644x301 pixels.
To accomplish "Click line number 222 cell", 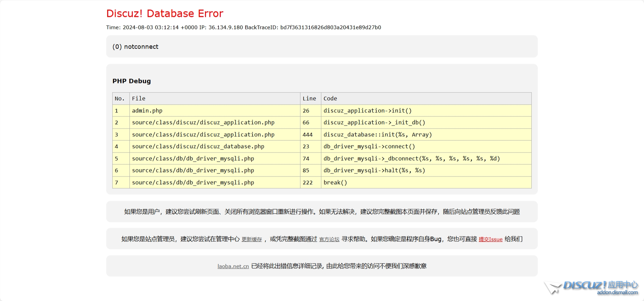I will [x=311, y=183].
